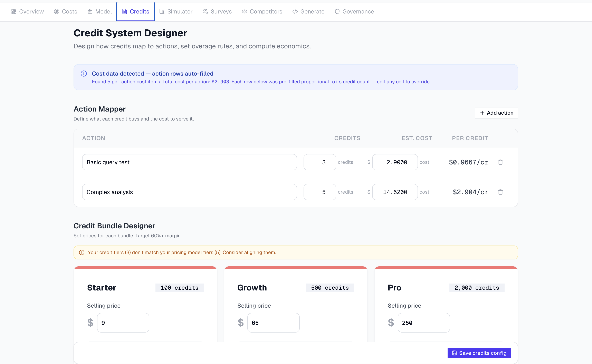
Task: Edit the Basic query test name field
Action: click(190, 162)
